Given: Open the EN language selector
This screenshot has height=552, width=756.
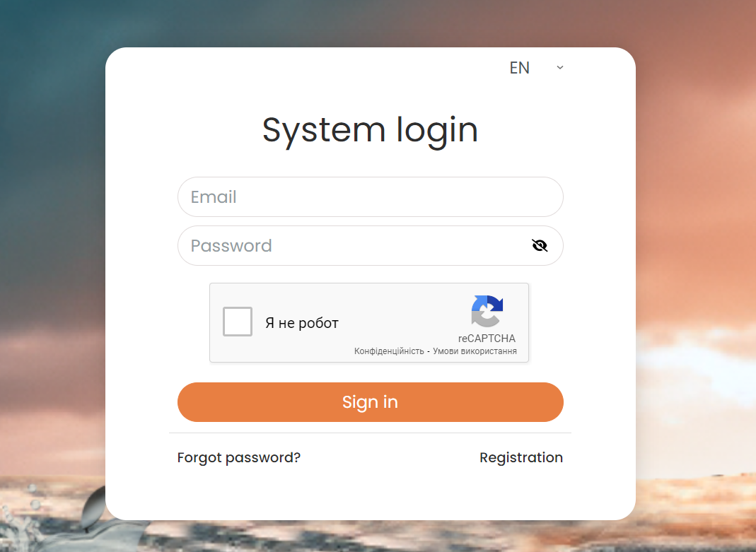Looking at the screenshot, I should click(536, 67).
